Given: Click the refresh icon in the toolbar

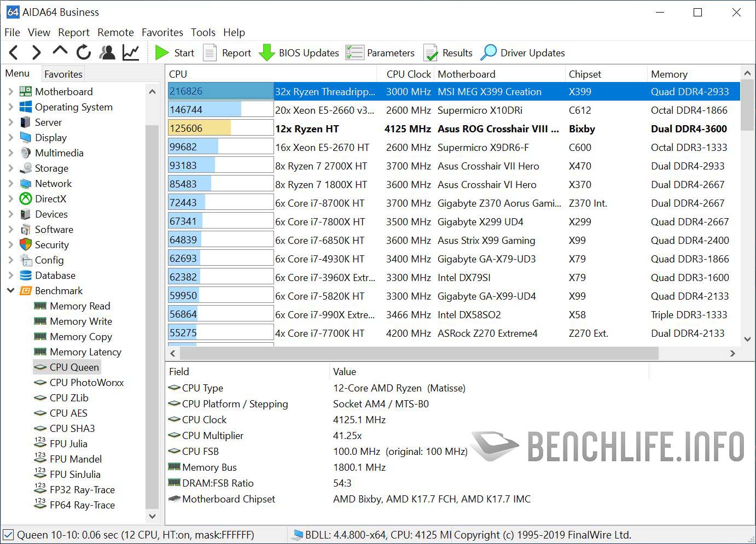Looking at the screenshot, I should click(83, 52).
